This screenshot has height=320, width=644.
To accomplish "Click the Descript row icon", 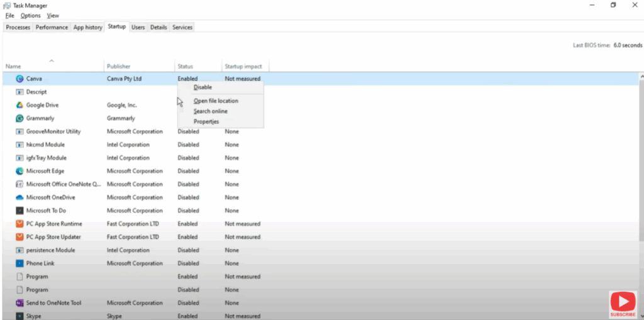I will [x=19, y=92].
